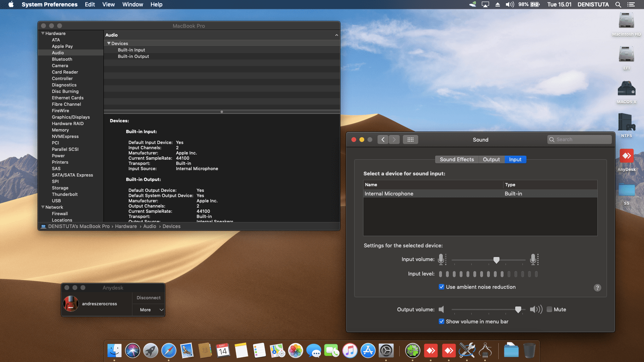The image size is (644, 362).
Task: Toggle Use ambient noise reduction checkbox
Action: 442,287
